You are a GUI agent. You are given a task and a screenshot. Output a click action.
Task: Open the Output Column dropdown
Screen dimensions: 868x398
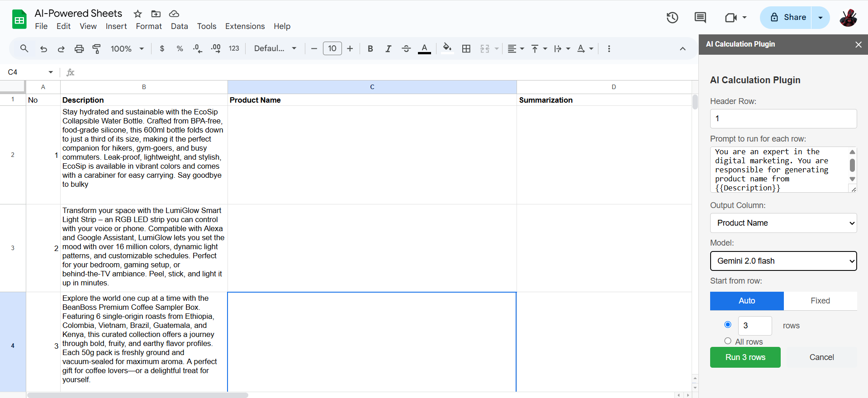pos(783,223)
